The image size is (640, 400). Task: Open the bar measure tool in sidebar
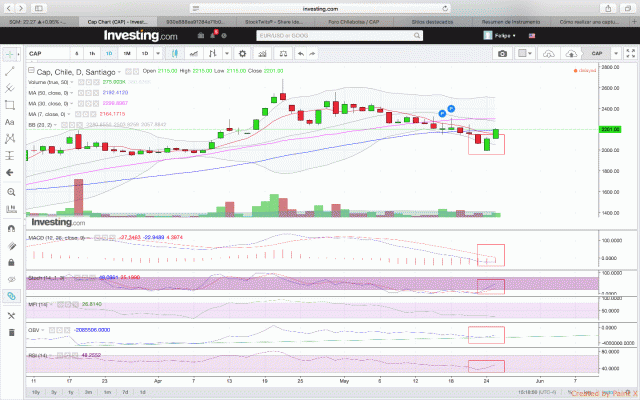point(11,209)
